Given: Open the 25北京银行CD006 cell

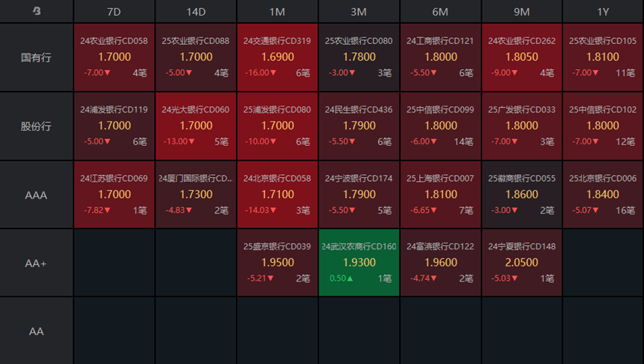Looking at the screenshot, I should tap(603, 194).
